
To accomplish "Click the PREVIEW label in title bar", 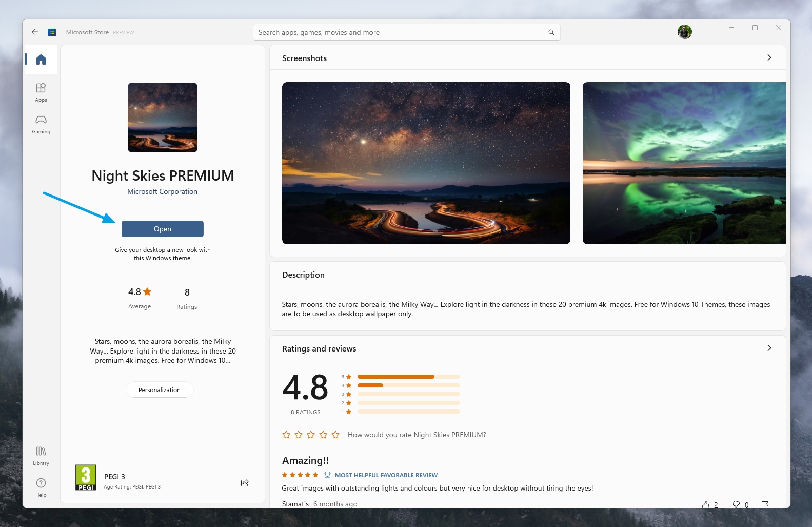I will point(124,32).
